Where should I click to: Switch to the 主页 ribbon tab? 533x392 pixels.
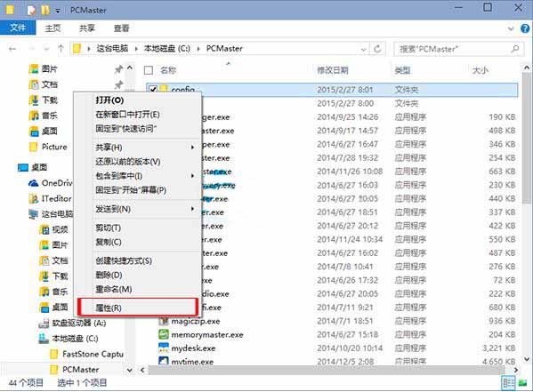(x=52, y=28)
